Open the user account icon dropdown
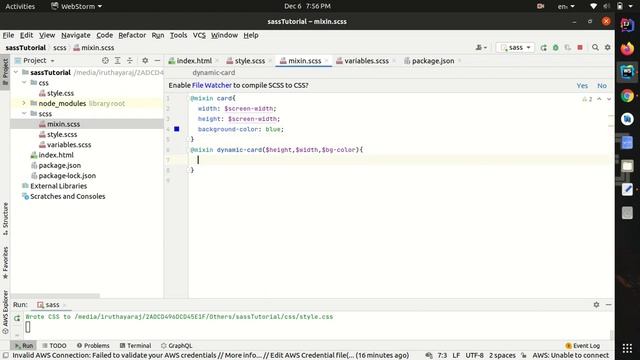Screen dimensions: 640x360 coord(481,48)
